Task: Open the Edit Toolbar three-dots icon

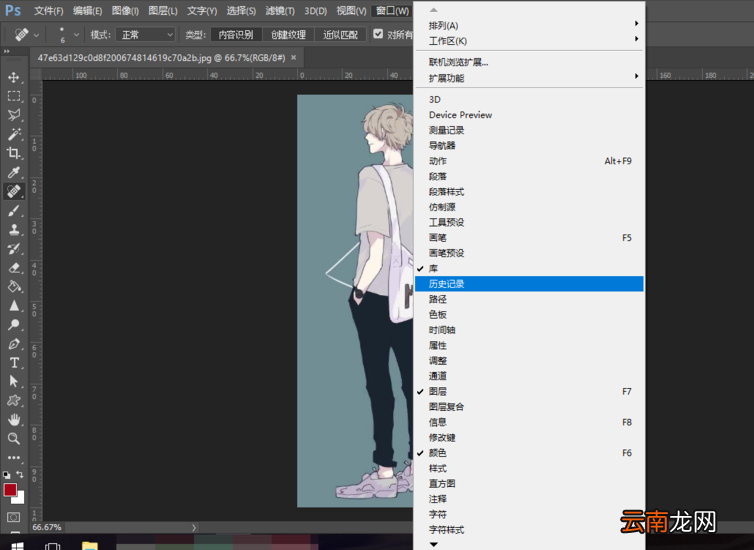Action: [x=13, y=457]
